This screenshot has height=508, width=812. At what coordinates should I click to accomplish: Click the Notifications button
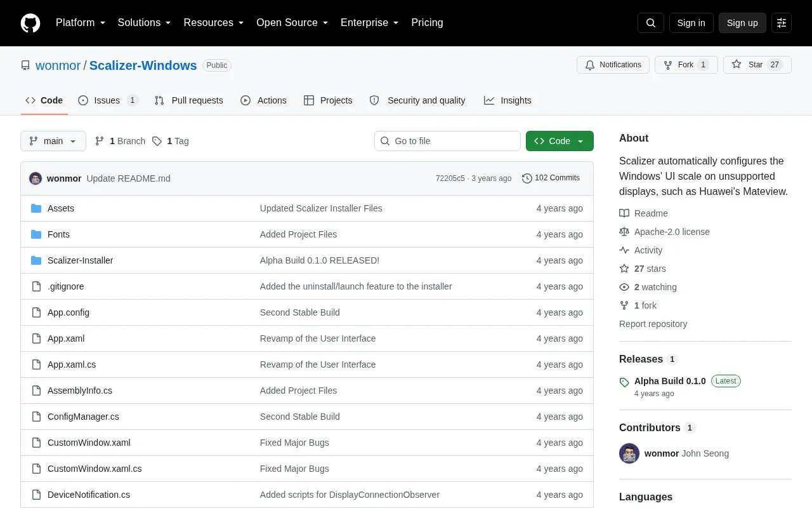tap(613, 65)
